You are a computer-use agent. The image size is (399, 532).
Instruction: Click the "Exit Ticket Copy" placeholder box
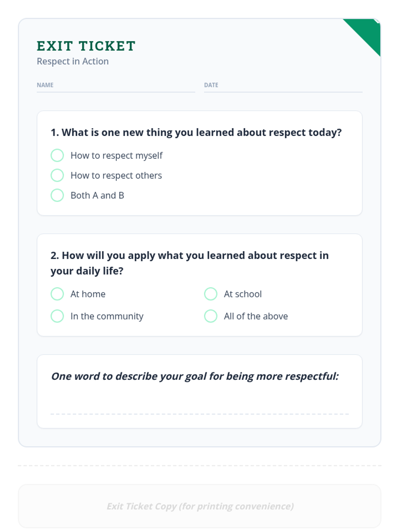[x=199, y=506]
